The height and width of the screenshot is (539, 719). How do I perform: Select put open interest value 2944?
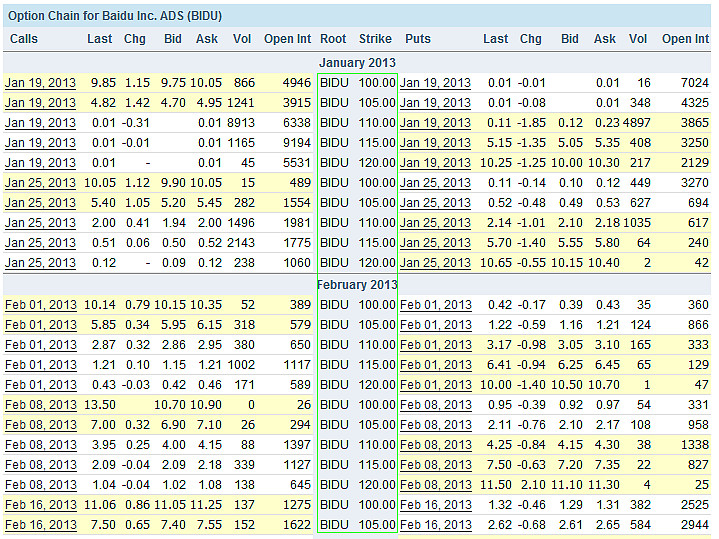(x=695, y=525)
